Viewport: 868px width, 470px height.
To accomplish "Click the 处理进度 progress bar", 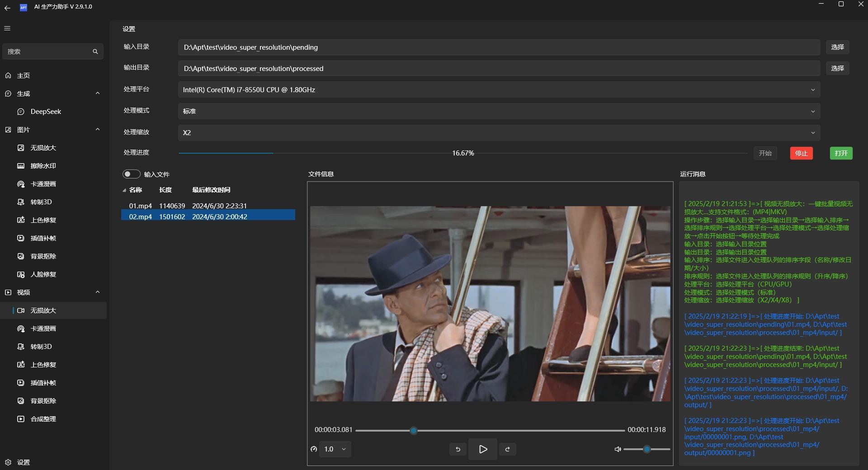I will pyautogui.click(x=463, y=153).
